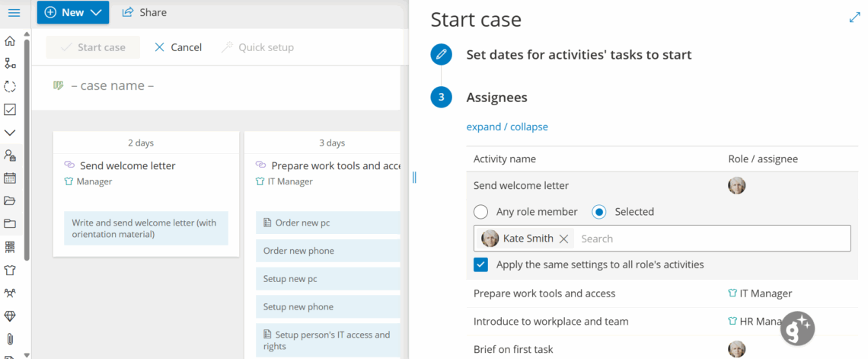Open the calendar icon in sidebar
Viewport: 868px width, 359px height.
pyautogui.click(x=10, y=178)
